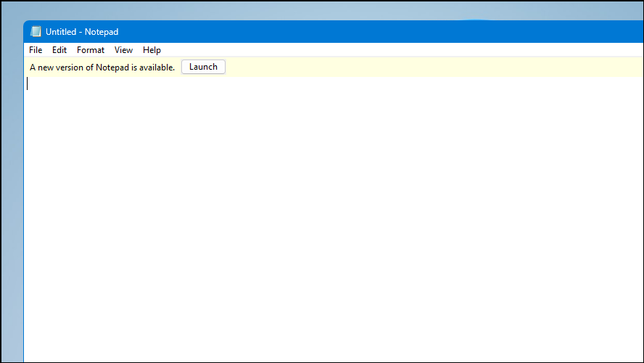Open the File menu

pyautogui.click(x=36, y=50)
